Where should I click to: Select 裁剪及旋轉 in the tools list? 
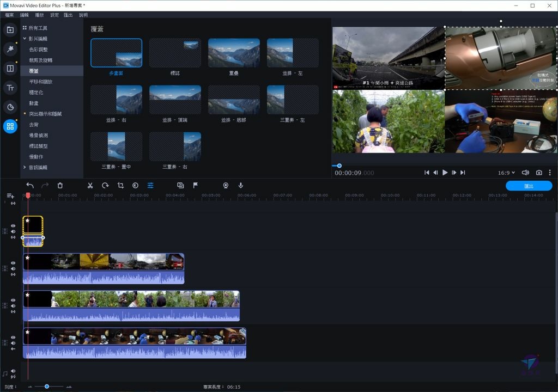40,60
